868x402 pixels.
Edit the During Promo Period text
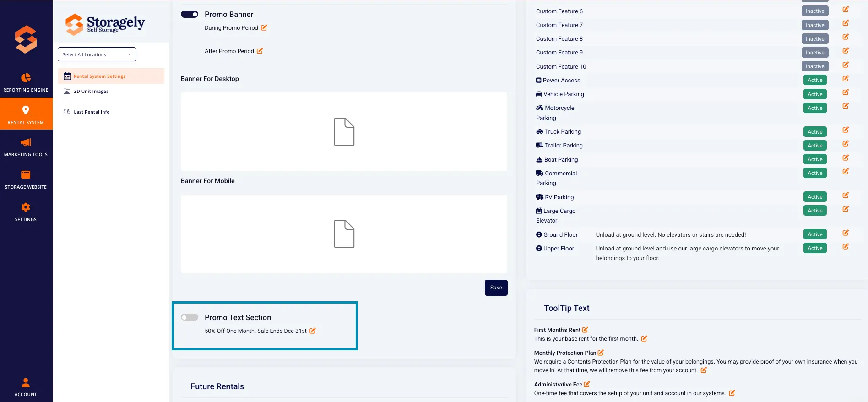[x=264, y=27]
